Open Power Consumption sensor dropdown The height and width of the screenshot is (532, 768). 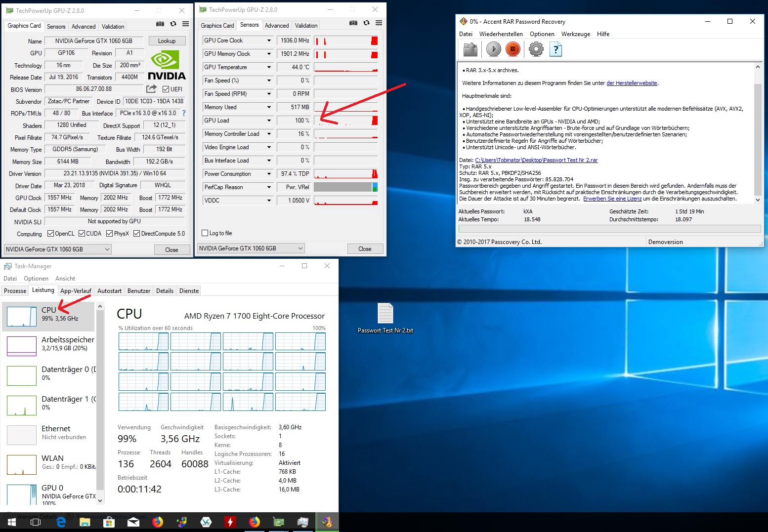click(269, 174)
